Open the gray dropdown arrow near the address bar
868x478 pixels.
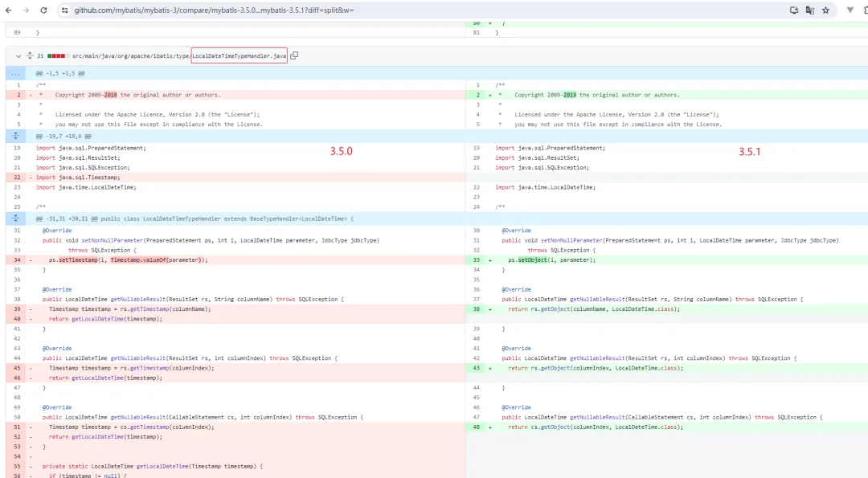(x=850, y=10)
